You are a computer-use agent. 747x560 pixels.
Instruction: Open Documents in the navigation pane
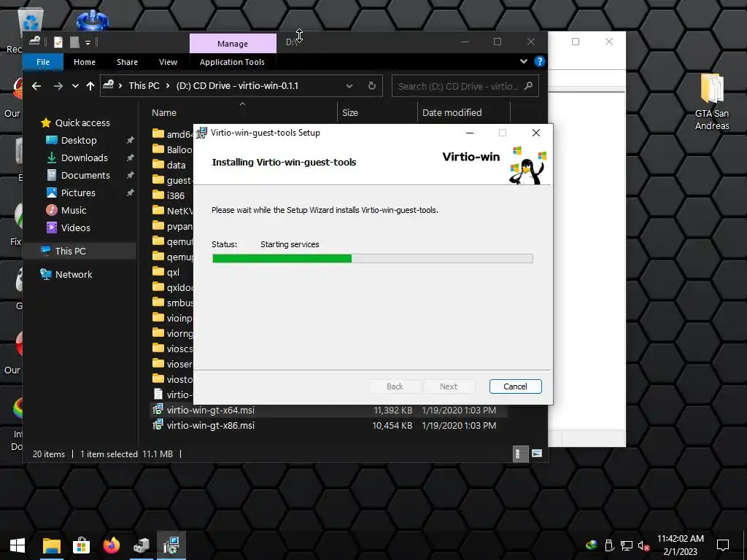click(85, 175)
